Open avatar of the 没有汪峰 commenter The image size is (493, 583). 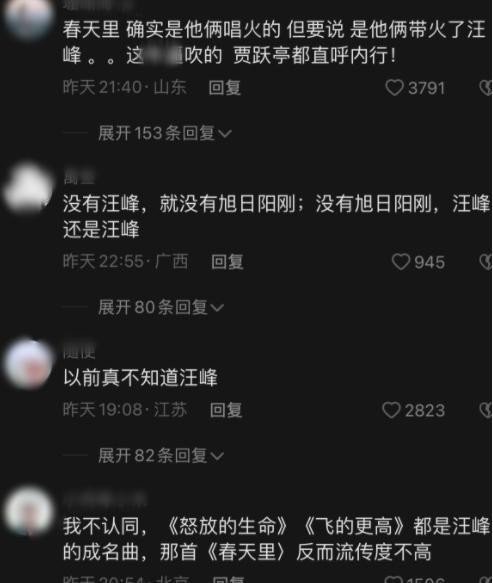pyautogui.click(x=28, y=188)
